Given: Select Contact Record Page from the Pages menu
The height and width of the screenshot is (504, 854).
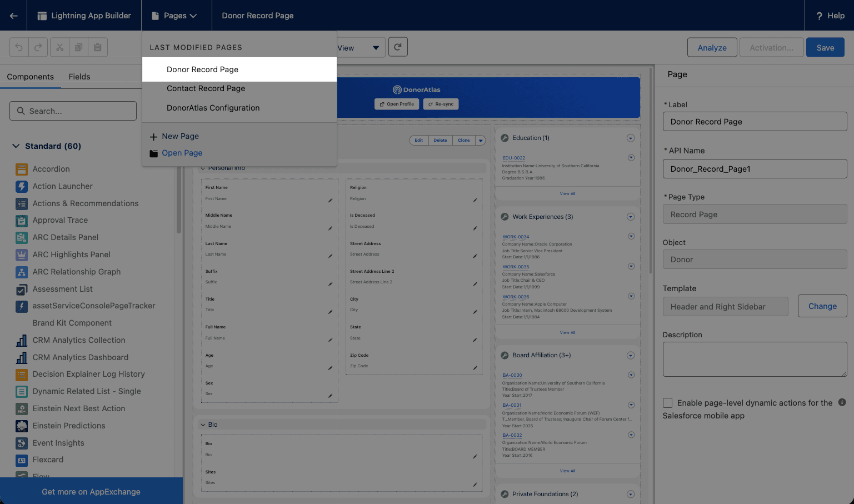Looking at the screenshot, I should [x=206, y=88].
